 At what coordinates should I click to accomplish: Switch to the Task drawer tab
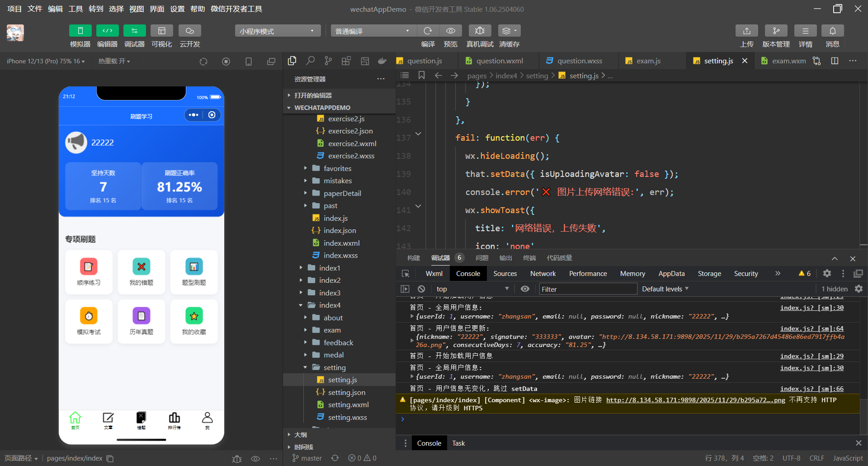(x=458, y=443)
